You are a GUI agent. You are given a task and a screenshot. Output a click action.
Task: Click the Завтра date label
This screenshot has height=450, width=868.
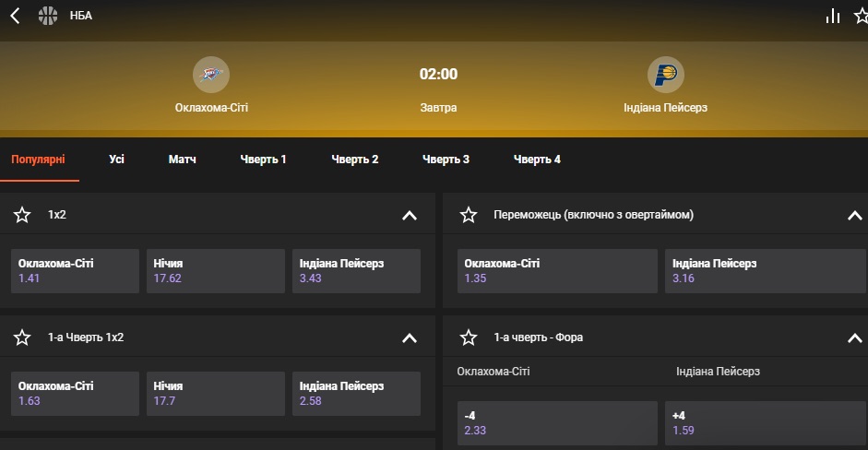pos(438,107)
